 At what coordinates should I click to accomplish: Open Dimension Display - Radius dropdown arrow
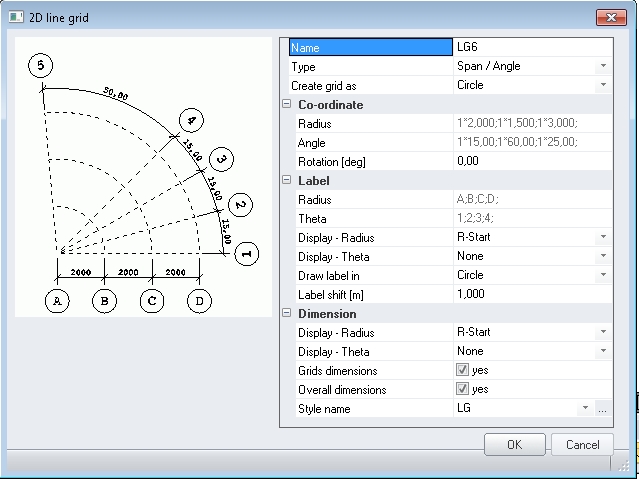pyautogui.click(x=604, y=332)
